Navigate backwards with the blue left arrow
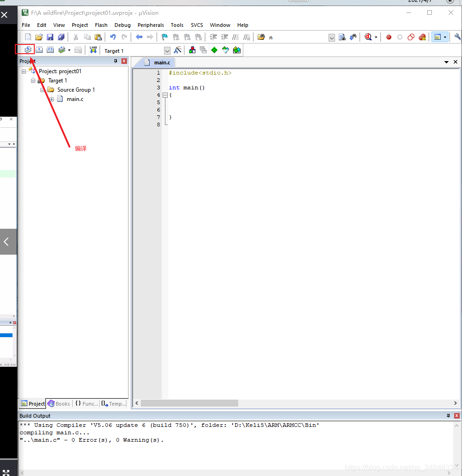Image resolution: width=462 pixels, height=476 pixels. pyautogui.click(x=139, y=37)
